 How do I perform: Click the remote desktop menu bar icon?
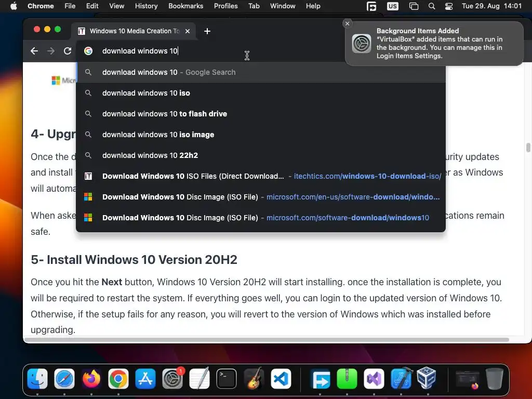[371, 6]
